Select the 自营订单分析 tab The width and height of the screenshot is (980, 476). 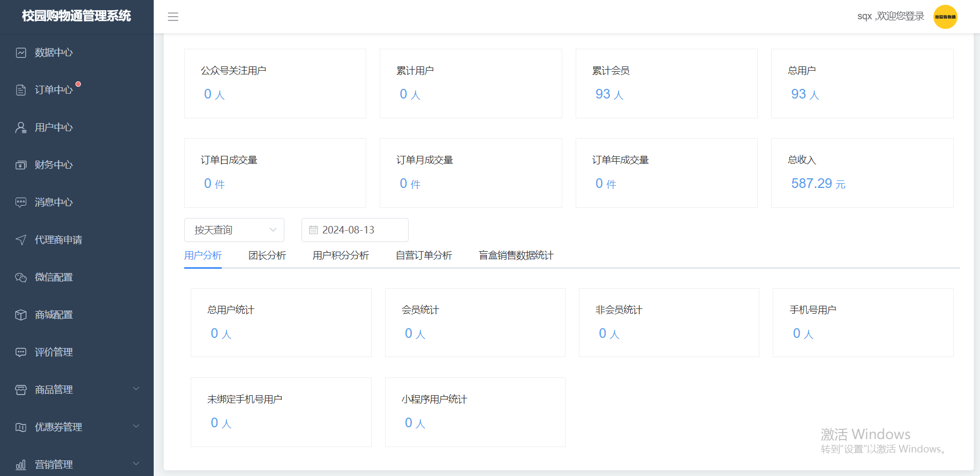click(x=424, y=255)
